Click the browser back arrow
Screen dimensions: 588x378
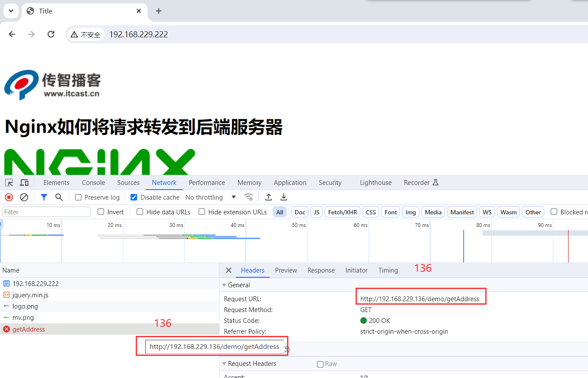coord(12,34)
